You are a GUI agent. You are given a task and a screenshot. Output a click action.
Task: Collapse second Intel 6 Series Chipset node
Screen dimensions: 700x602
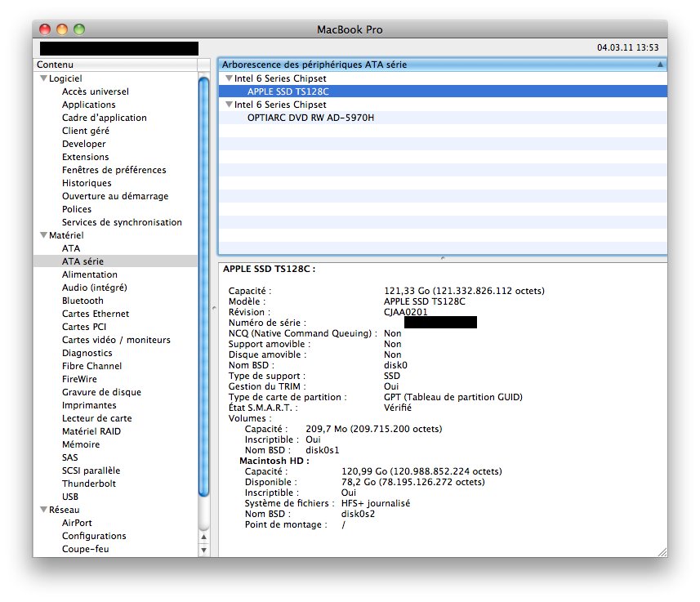(230, 105)
